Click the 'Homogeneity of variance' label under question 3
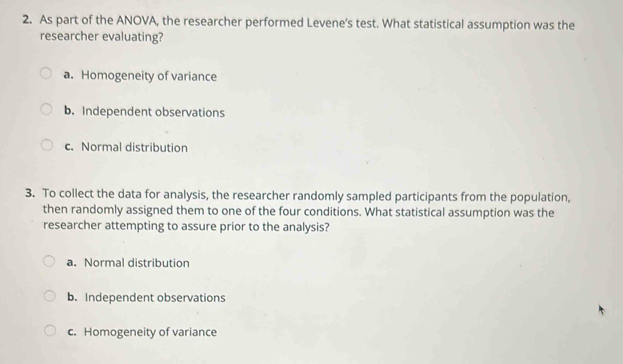The image size is (623, 364). point(148,332)
